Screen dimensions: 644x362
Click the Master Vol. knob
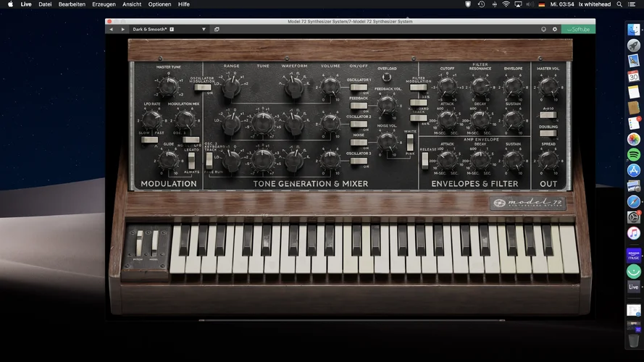pyautogui.click(x=548, y=87)
